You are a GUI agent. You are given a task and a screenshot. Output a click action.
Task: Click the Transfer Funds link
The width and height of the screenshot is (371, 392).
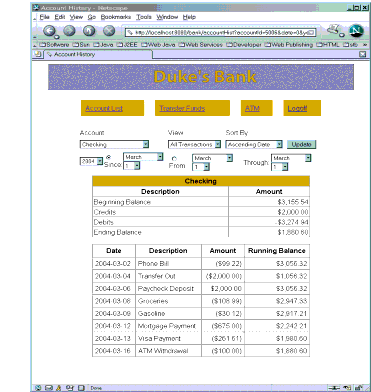pos(182,108)
